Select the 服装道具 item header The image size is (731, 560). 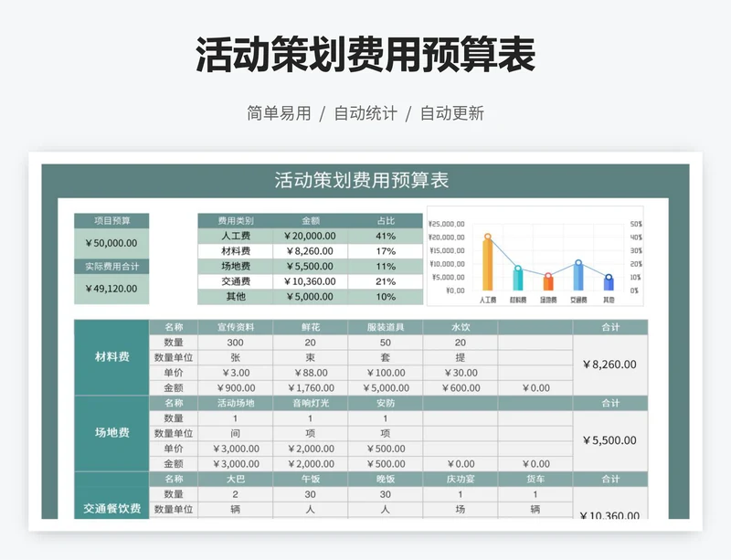click(x=386, y=327)
